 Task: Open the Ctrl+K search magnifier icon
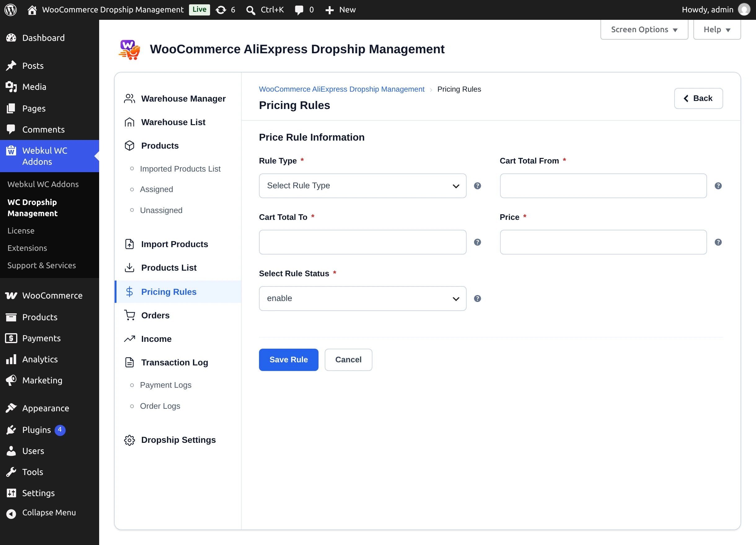tap(250, 10)
